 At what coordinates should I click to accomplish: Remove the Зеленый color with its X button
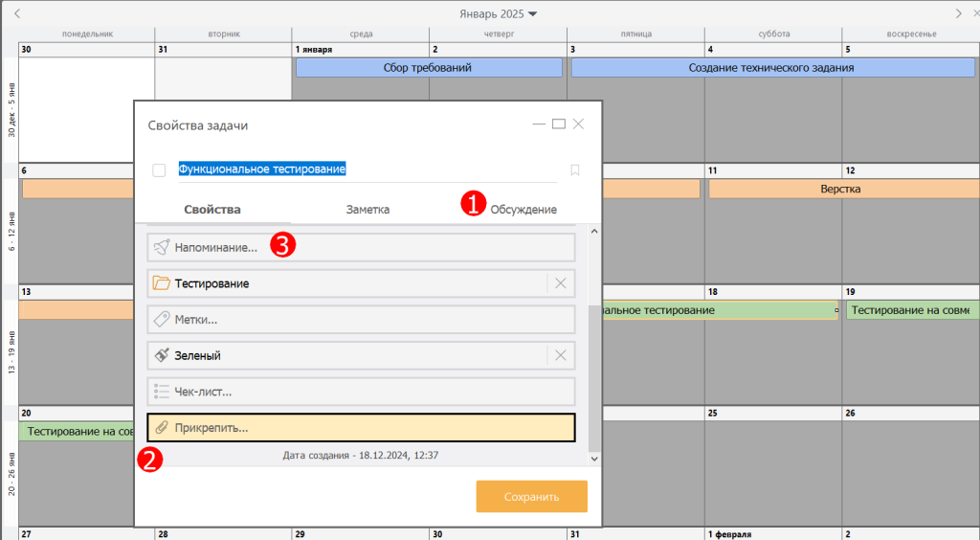pyautogui.click(x=561, y=355)
